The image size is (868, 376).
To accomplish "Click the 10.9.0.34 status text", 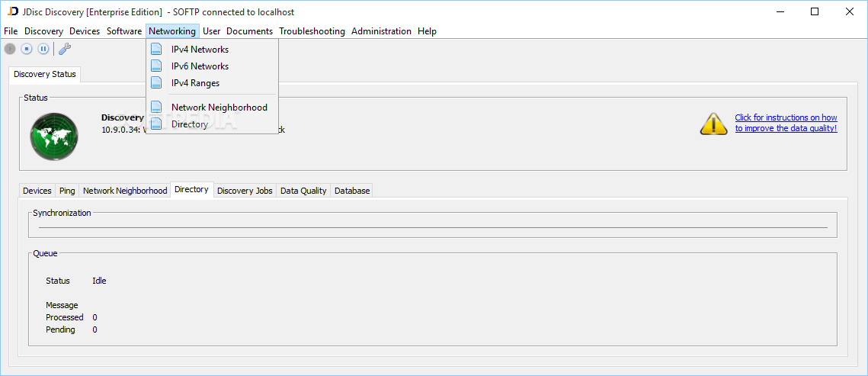I will point(122,130).
